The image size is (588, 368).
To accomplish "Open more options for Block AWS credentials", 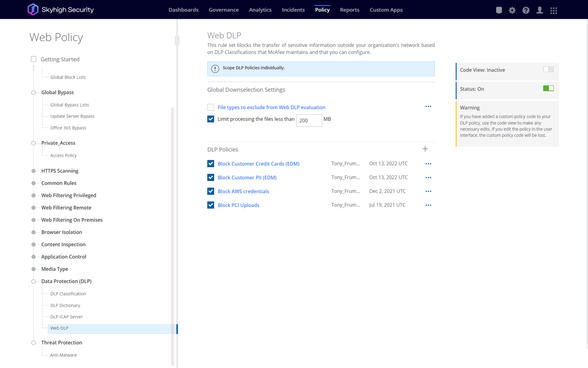I will pos(428,191).
